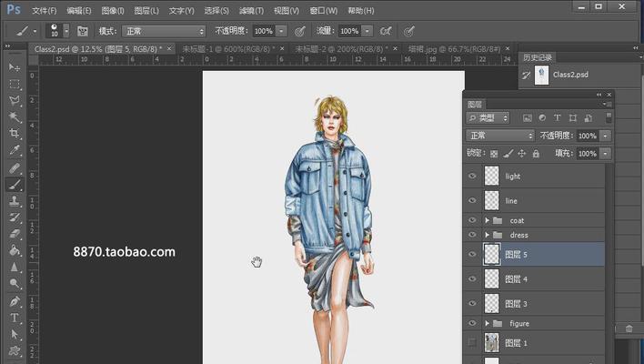Hide layer 图层 3
Image resolution: width=644 pixels, height=364 pixels.
tap(472, 304)
